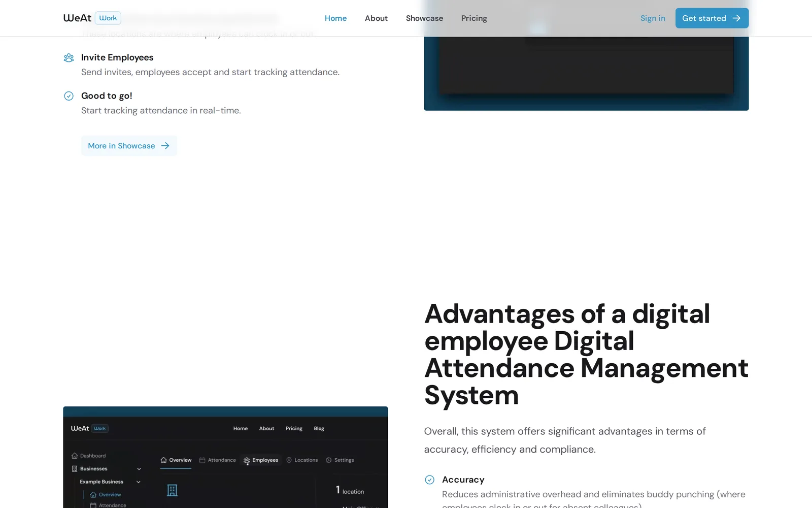812x508 pixels.
Task: Select the Invite Employees heading
Action: [117, 57]
